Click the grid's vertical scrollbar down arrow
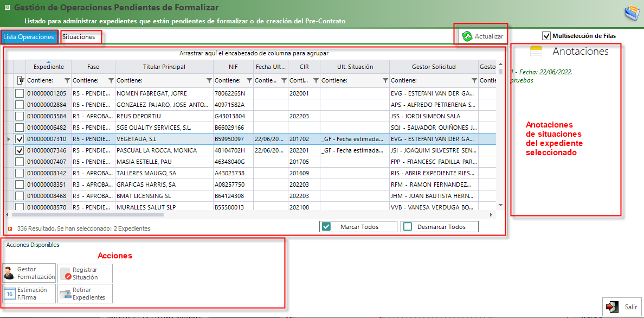The height and width of the screenshot is (318, 644). click(x=500, y=205)
